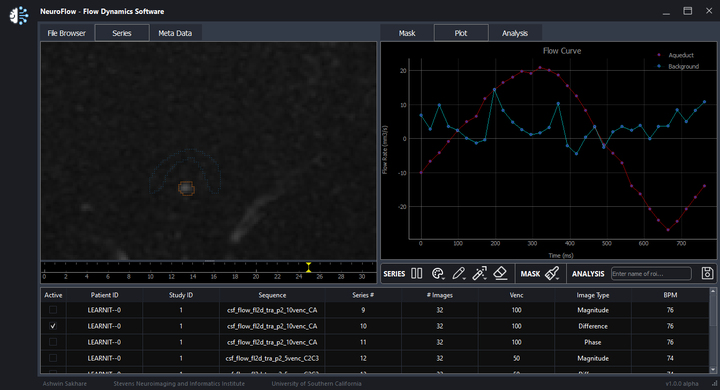
Task: Click the pause series playback icon
Action: click(416, 273)
